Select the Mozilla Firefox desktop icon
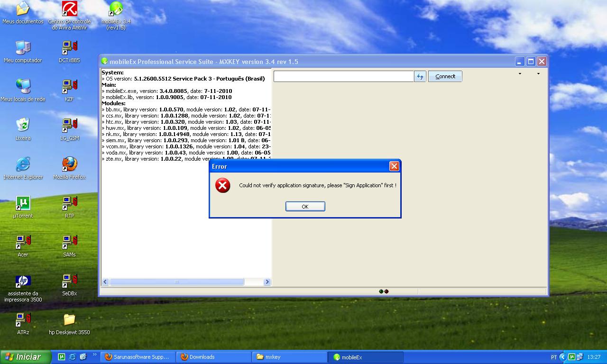The width and height of the screenshot is (607, 364). [x=69, y=168]
